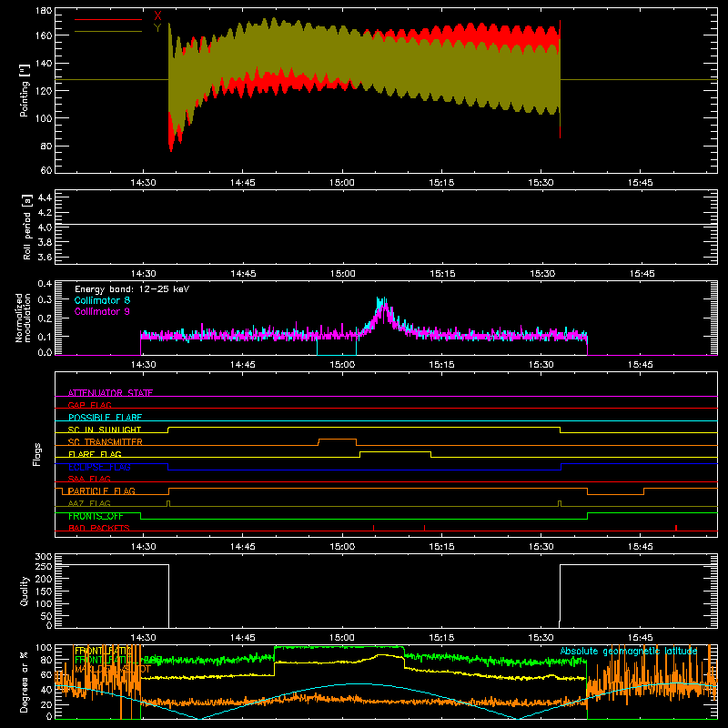This screenshot has height=728, width=728.
Task: Click the FLARE_FLAG label
Action: pyautogui.click(x=95, y=454)
